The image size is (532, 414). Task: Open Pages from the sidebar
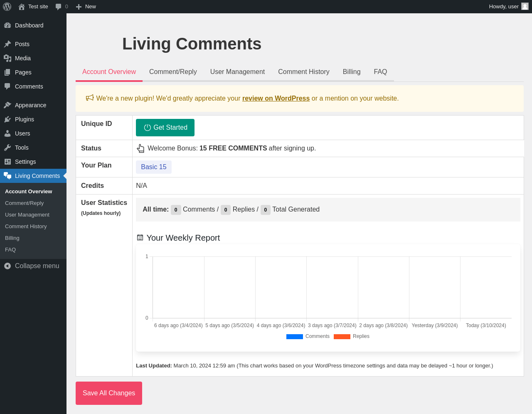tap(33, 72)
